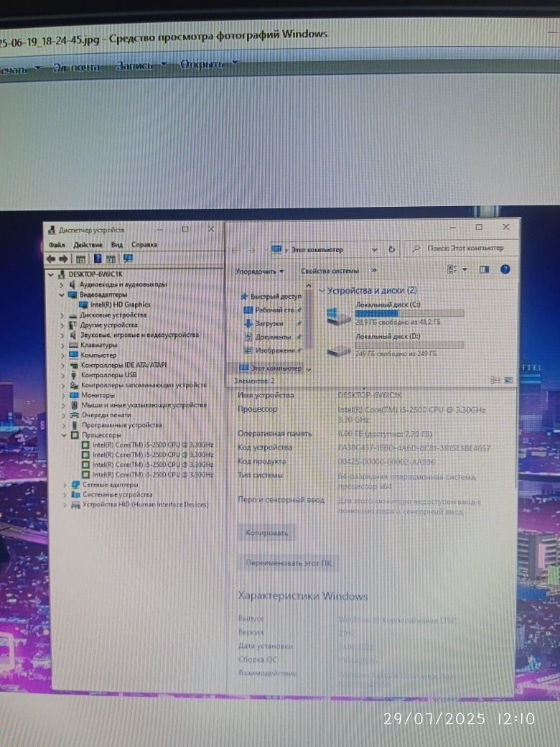The height and width of the screenshot is (747, 560).
Task: Select Локальный диск (C:) drive
Action: [x=396, y=313]
